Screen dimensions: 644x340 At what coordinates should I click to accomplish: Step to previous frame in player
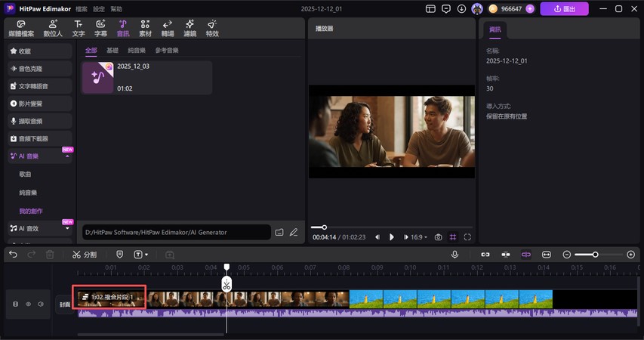(377, 237)
